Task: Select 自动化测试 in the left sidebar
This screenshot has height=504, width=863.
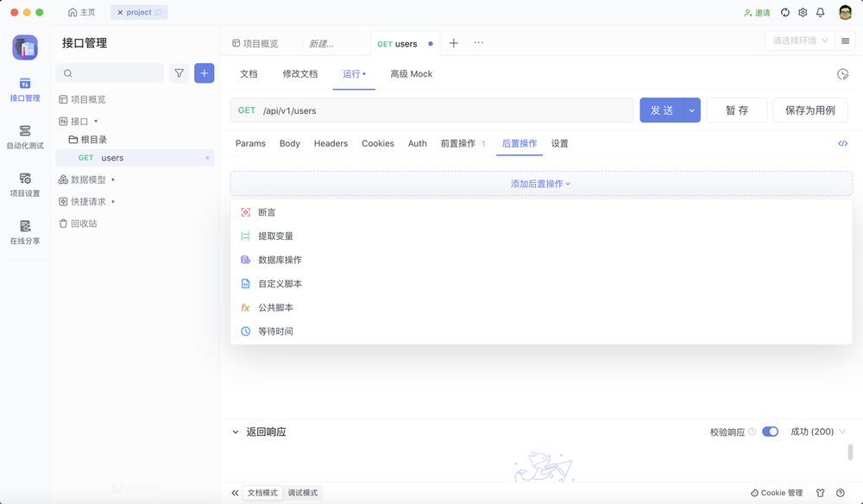Action: point(24,138)
